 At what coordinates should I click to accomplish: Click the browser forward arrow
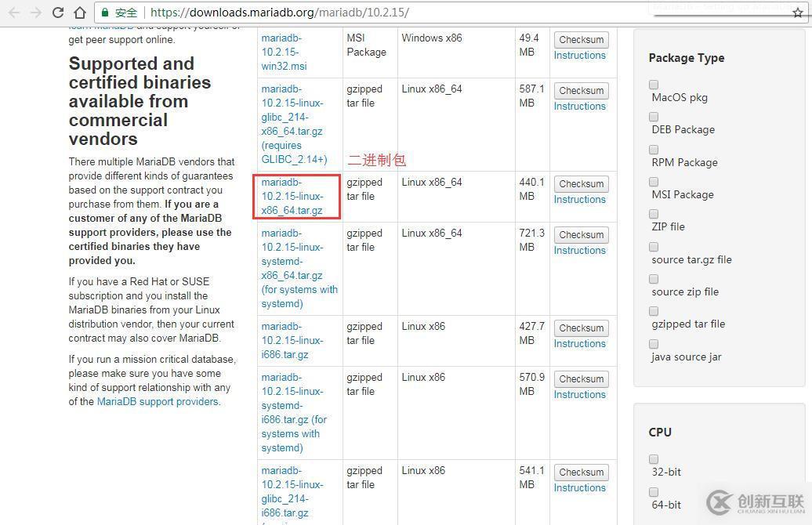pos(36,13)
